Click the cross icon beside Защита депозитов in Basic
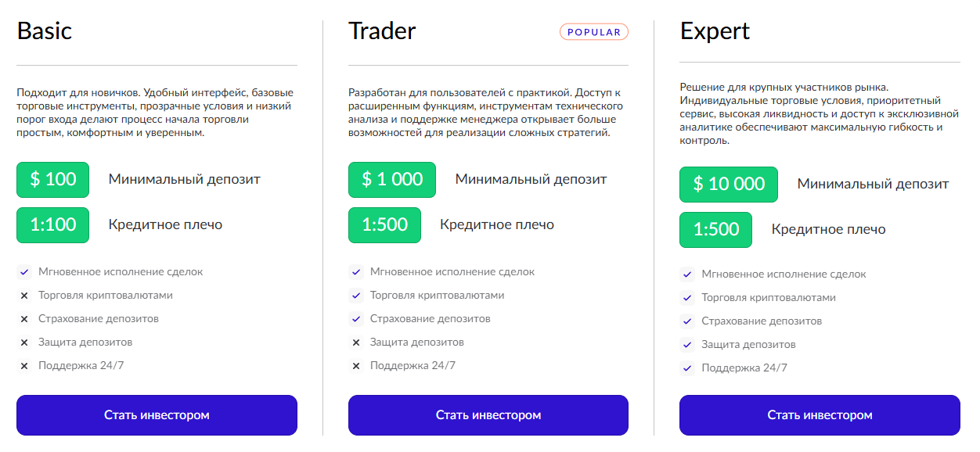Image resolution: width=980 pixels, height=452 pixels. click(x=23, y=342)
